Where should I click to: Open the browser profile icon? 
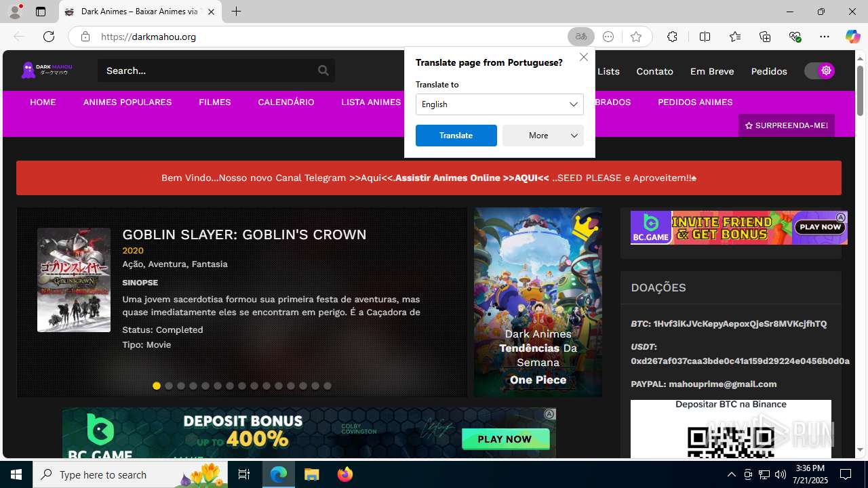coord(15,12)
